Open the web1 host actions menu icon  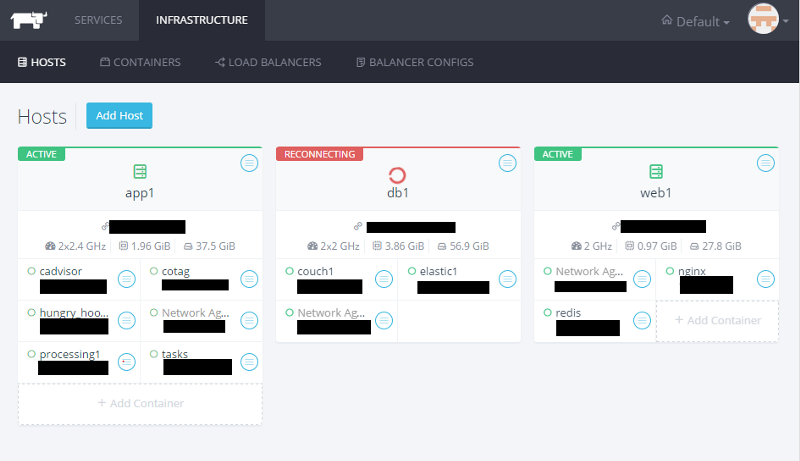(x=765, y=162)
